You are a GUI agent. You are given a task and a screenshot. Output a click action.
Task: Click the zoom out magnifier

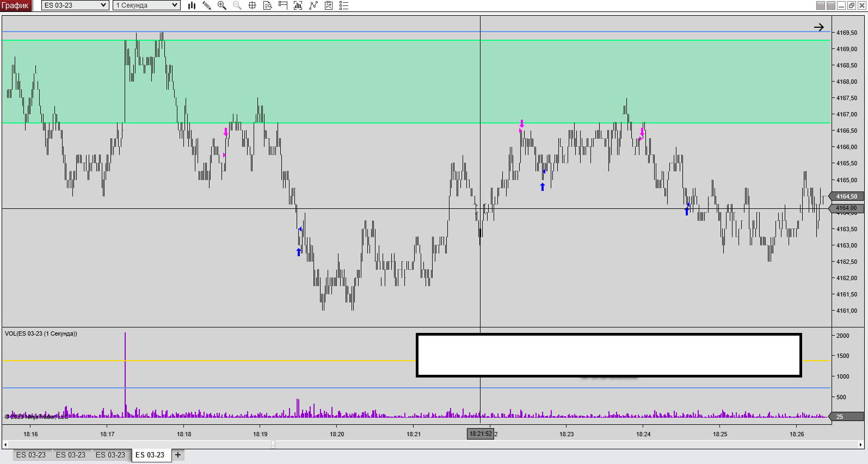coord(237,5)
